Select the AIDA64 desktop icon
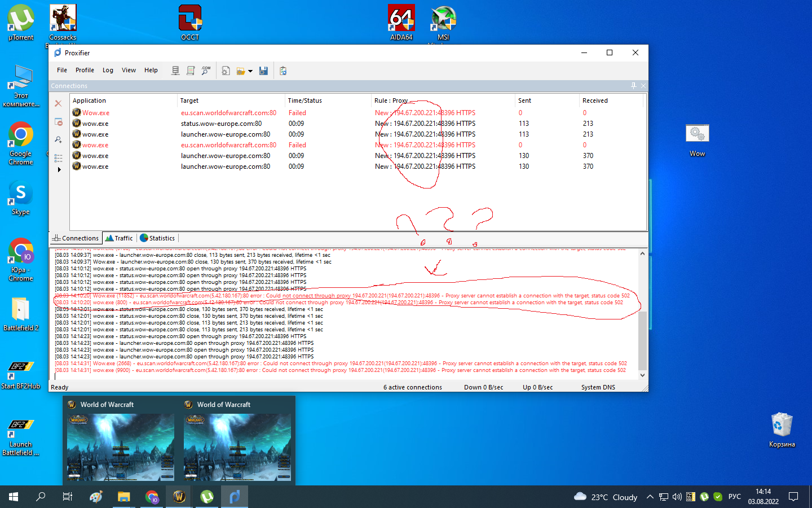Screen dimensions: 812x508 coord(401,23)
